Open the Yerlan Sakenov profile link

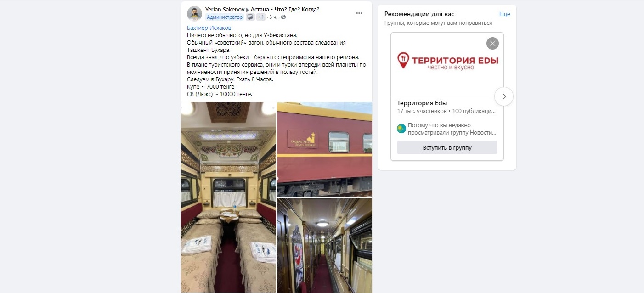(x=225, y=9)
